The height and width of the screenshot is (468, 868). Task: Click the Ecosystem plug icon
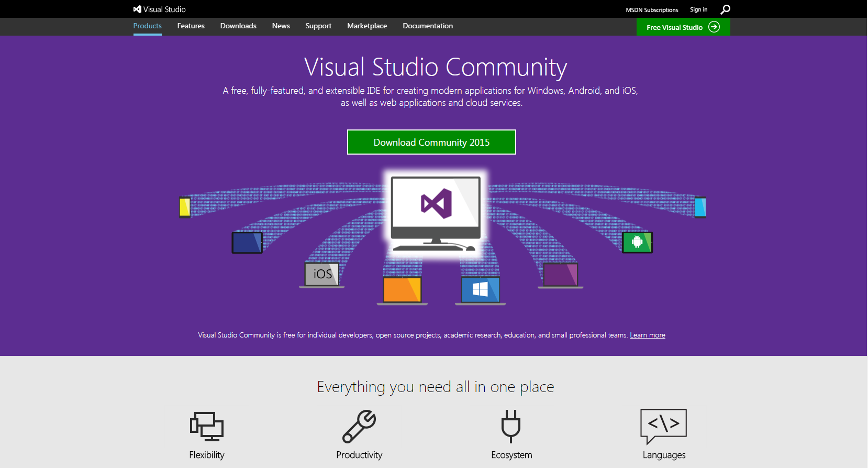(x=511, y=427)
